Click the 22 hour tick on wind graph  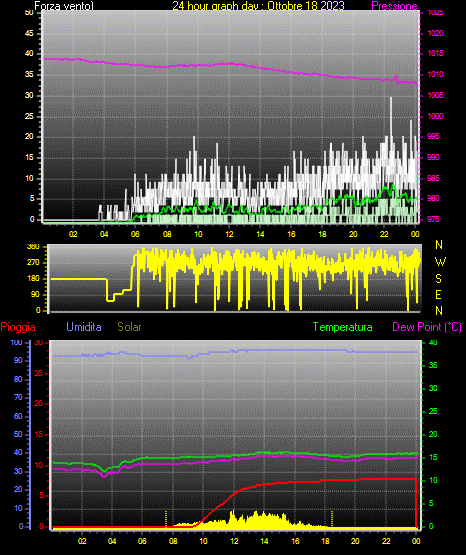(x=384, y=234)
